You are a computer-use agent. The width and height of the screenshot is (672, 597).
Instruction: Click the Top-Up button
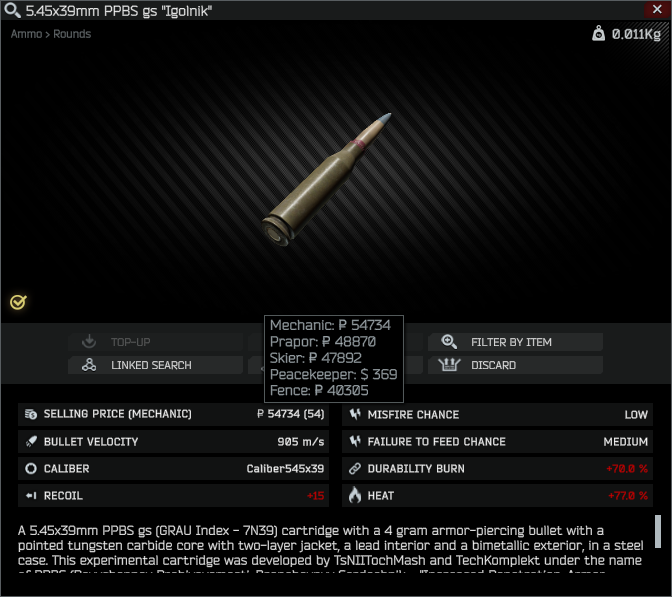[155, 342]
